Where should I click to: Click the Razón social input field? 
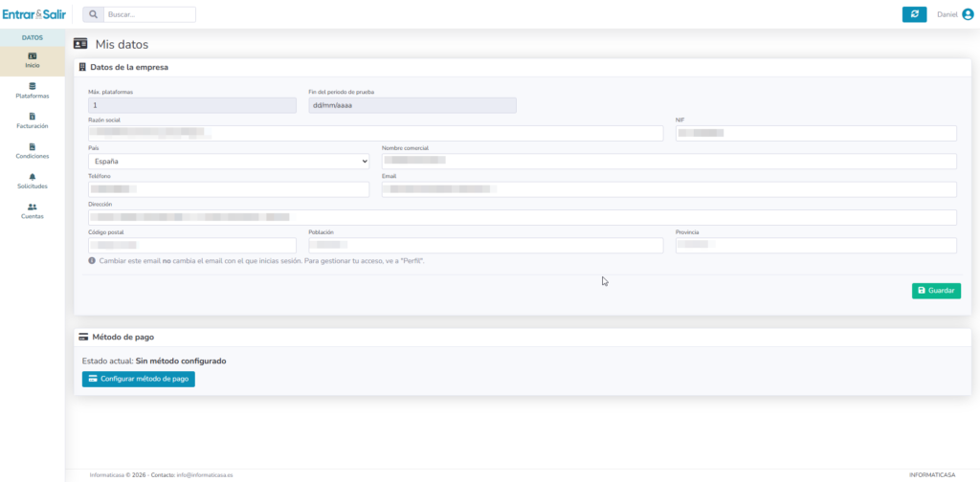tap(375, 133)
